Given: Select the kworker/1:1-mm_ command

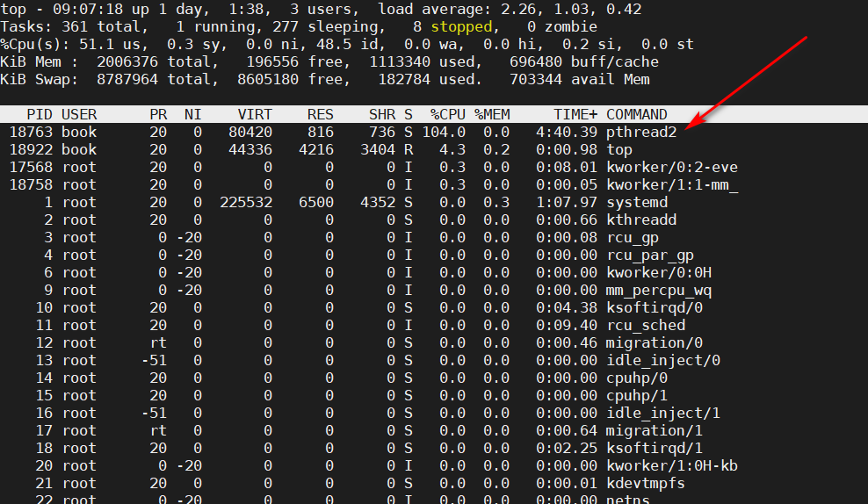Looking at the screenshot, I should click(x=672, y=184).
